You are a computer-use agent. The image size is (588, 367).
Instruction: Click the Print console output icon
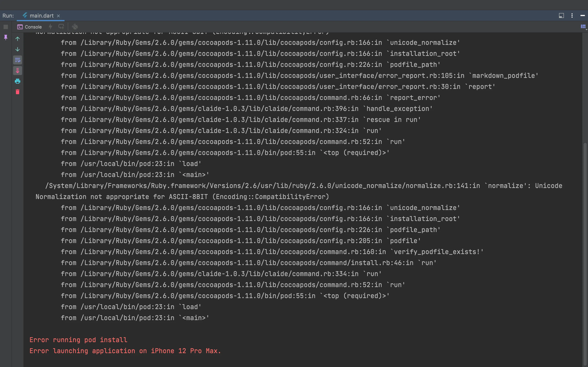click(18, 81)
